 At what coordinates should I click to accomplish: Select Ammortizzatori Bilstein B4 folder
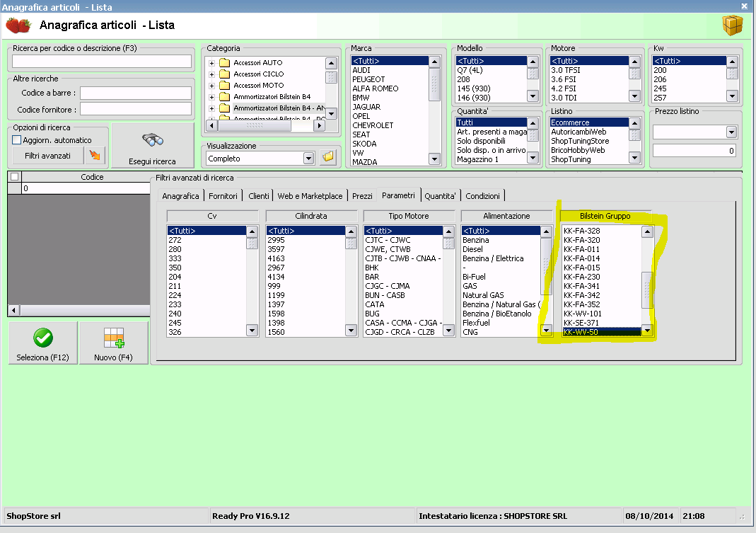pyautogui.click(x=272, y=96)
